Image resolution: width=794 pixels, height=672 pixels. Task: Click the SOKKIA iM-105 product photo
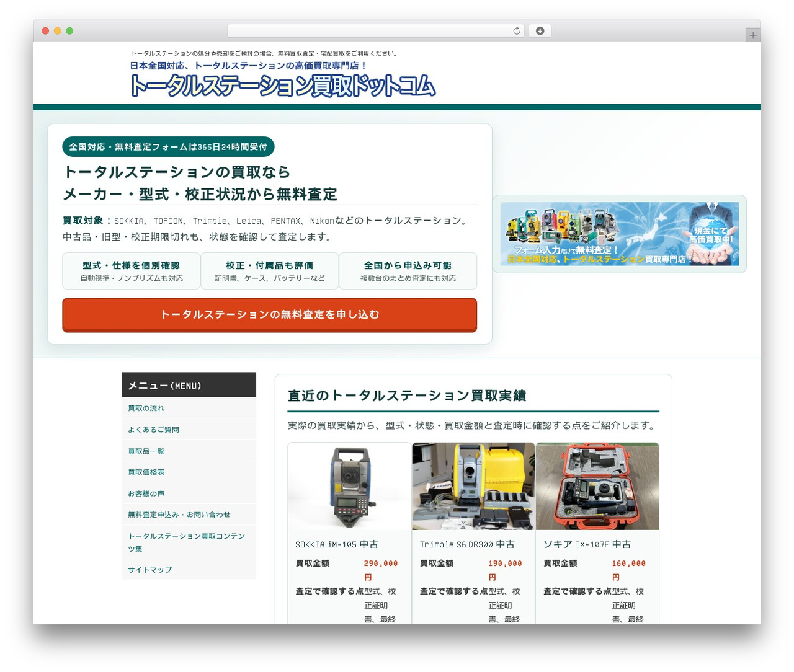(x=349, y=486)
